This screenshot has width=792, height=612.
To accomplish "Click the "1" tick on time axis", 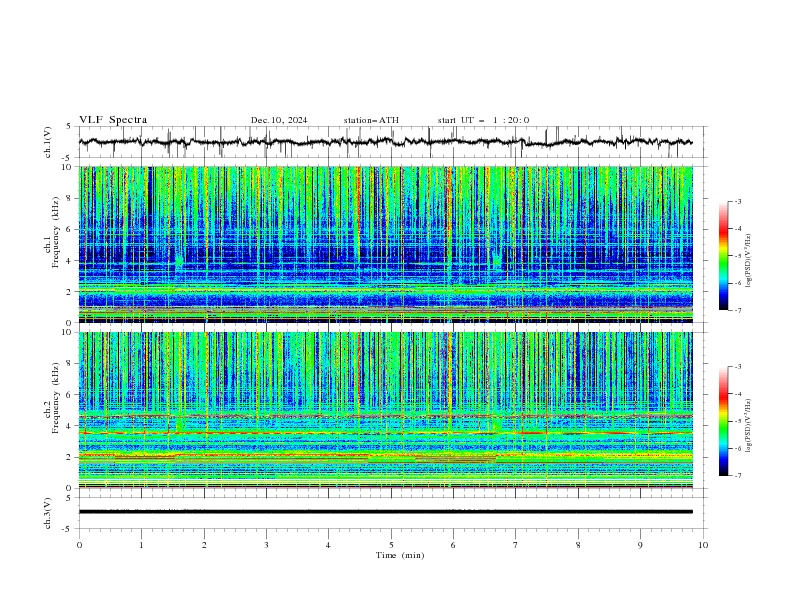I will click(x=141, y=545).
